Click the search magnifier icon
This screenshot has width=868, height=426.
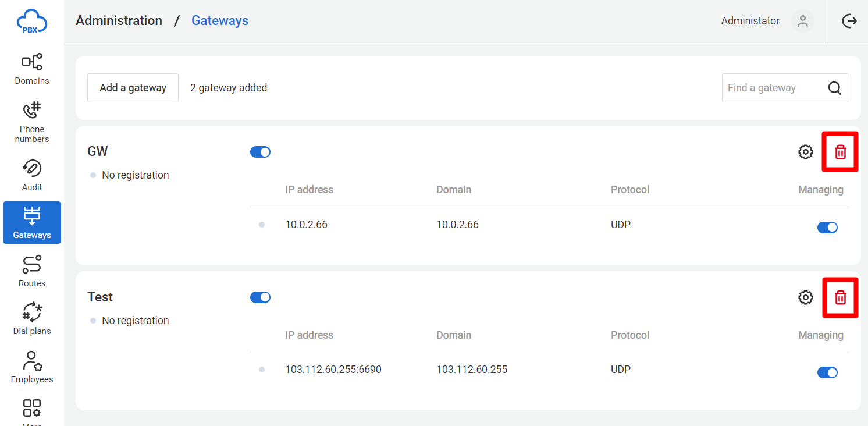(x=834, y=88)
